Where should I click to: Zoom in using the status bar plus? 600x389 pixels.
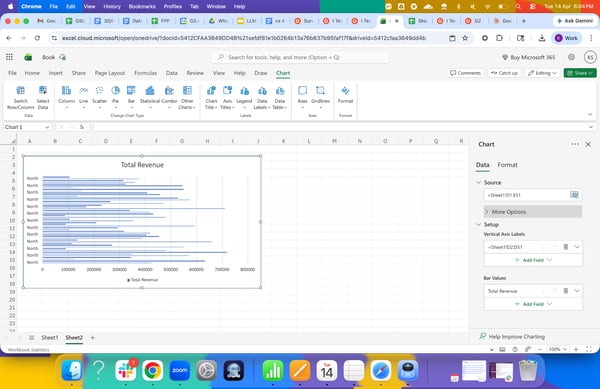click(576, 349)
